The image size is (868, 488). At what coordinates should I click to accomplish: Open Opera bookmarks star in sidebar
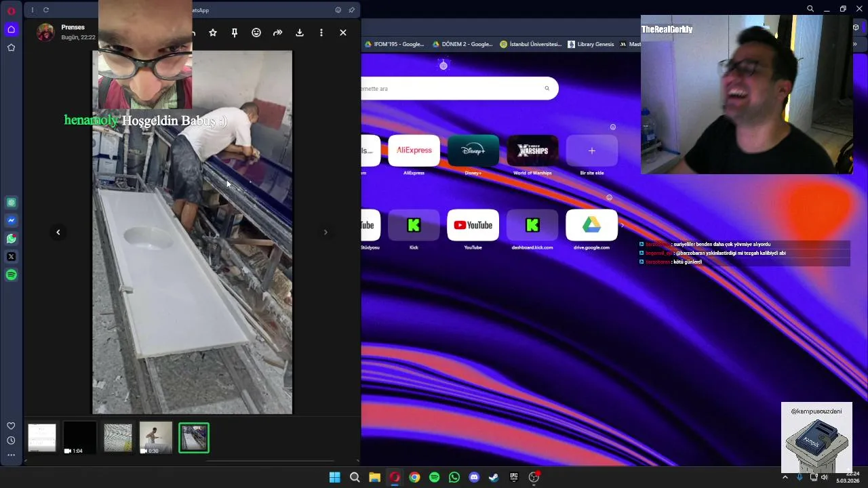pyautogui.click(x=11, y=47)
